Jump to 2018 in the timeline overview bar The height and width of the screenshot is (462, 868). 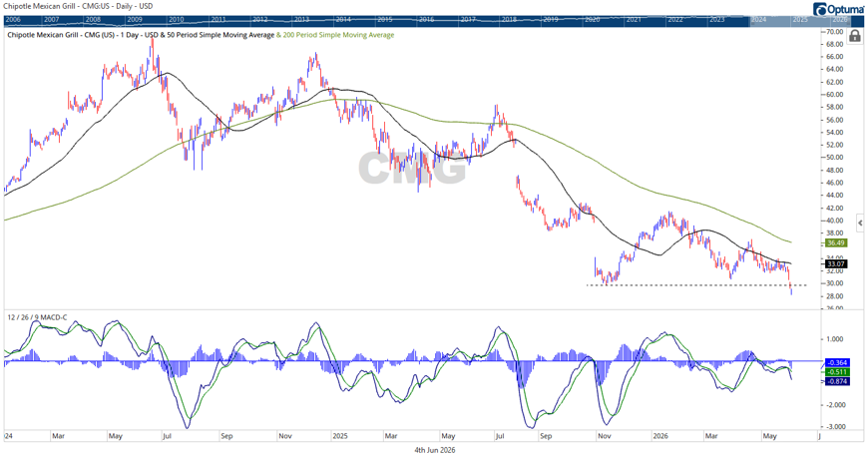pyautogui.click(x=509, y=19)
